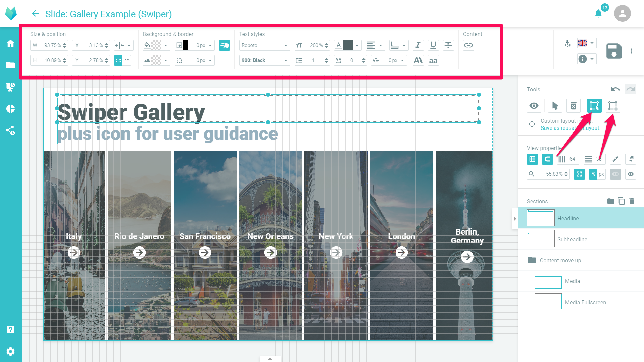Select the Content move up folder
The image size is (644, 362).
coord(581,260)
